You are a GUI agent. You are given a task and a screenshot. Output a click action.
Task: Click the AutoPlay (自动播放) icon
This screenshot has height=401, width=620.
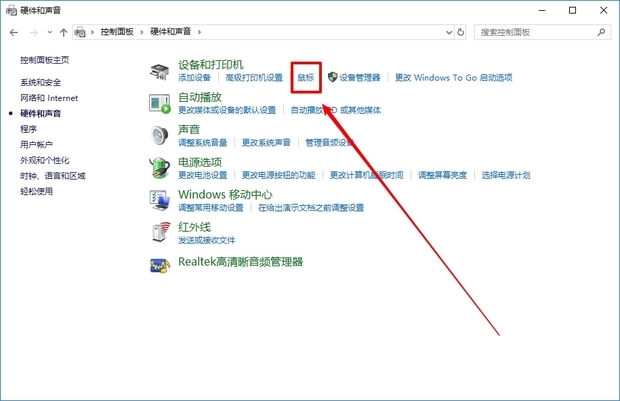[160, 104]
